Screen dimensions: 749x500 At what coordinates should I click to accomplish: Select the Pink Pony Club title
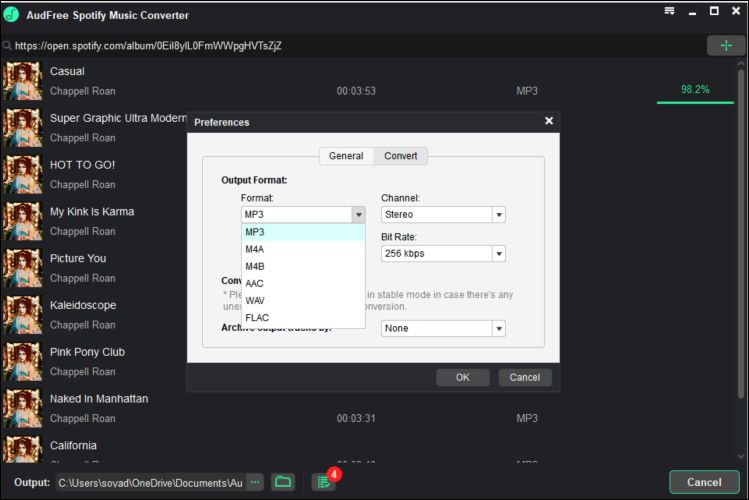(x=87, y=352)
